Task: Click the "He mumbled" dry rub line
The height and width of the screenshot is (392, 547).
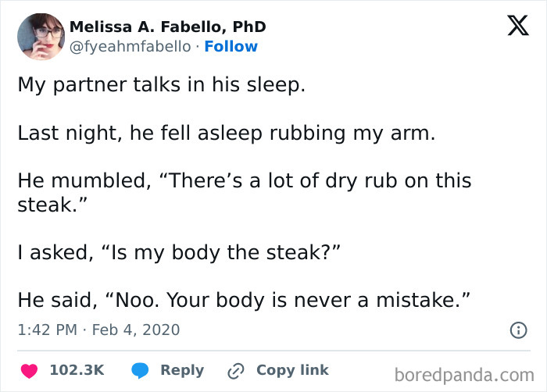Action: [x=244, y=181]
